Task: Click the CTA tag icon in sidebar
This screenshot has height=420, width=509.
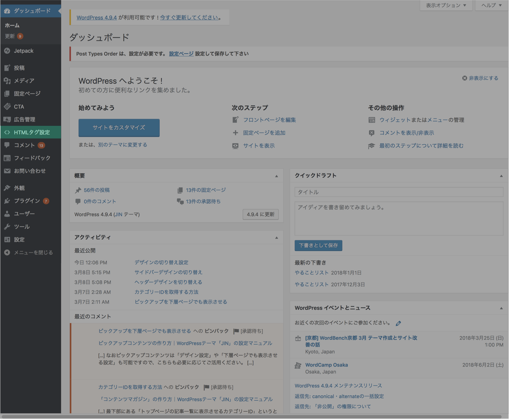Action: point(7,107)
